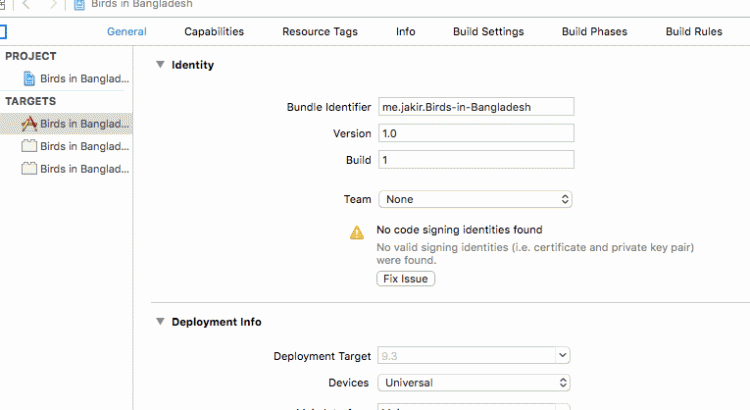The width and height of the screenshot is (750, 410).
Task: Open the Team dropdown
Action: [x=474, y=199]
